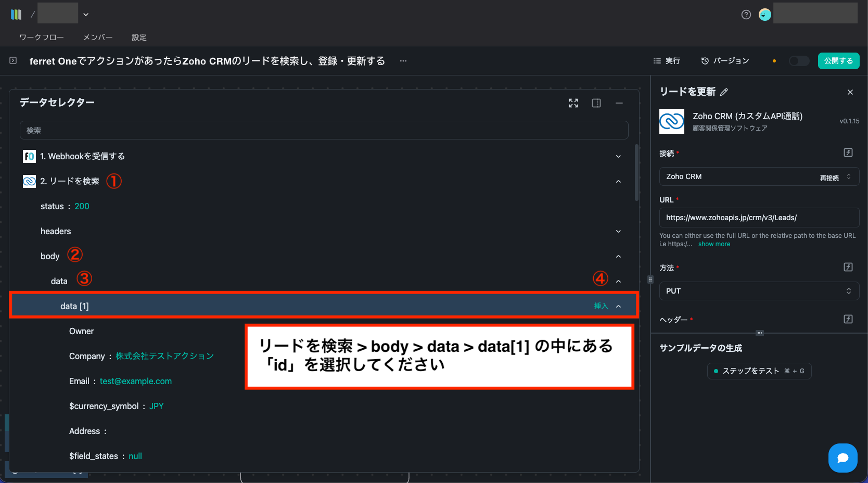Click the ferret One Webhook step icon
The width and height of the screenshot is (868, 483).
pyautogui.click(x=29, y=156)
